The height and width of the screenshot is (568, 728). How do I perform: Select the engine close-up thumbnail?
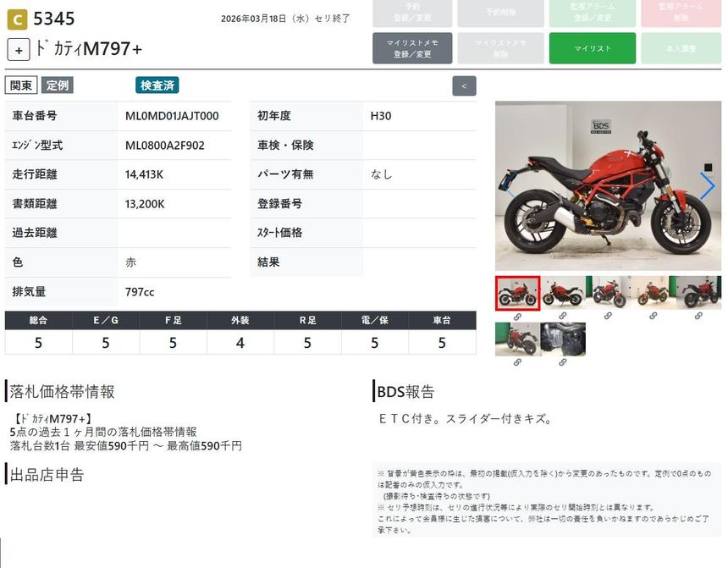pos(562,339)
